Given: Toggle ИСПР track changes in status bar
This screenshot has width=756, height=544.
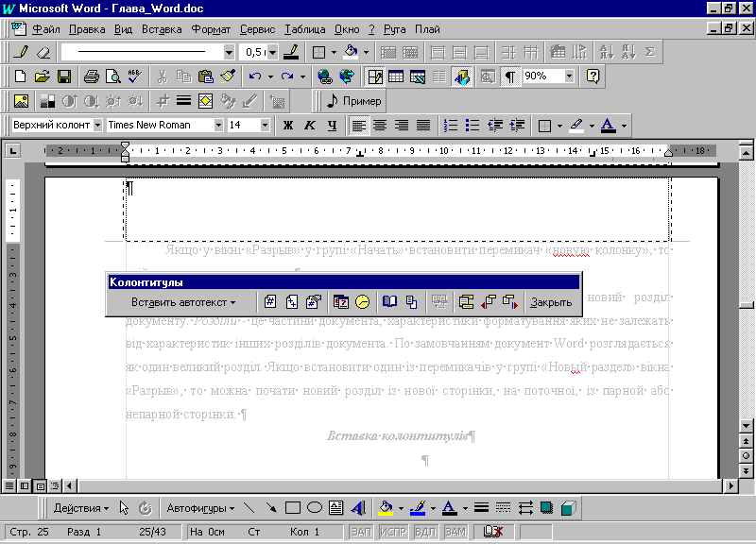Looking at the screenshot, I should tap(393, 532).
